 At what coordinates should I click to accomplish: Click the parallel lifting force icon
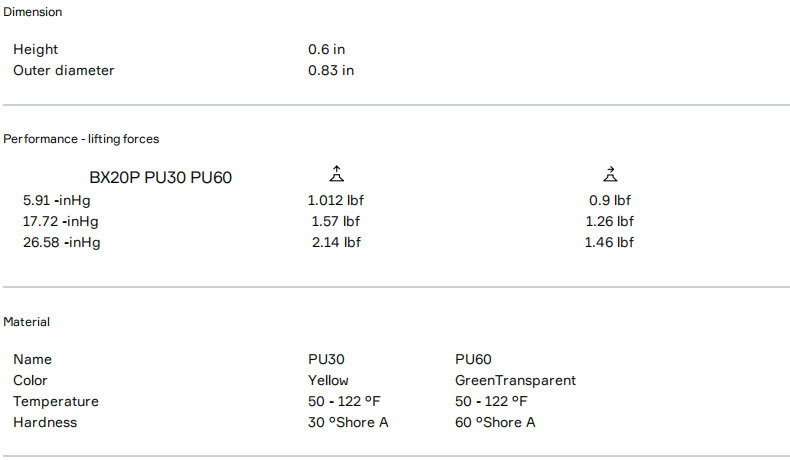coord(610,174)
